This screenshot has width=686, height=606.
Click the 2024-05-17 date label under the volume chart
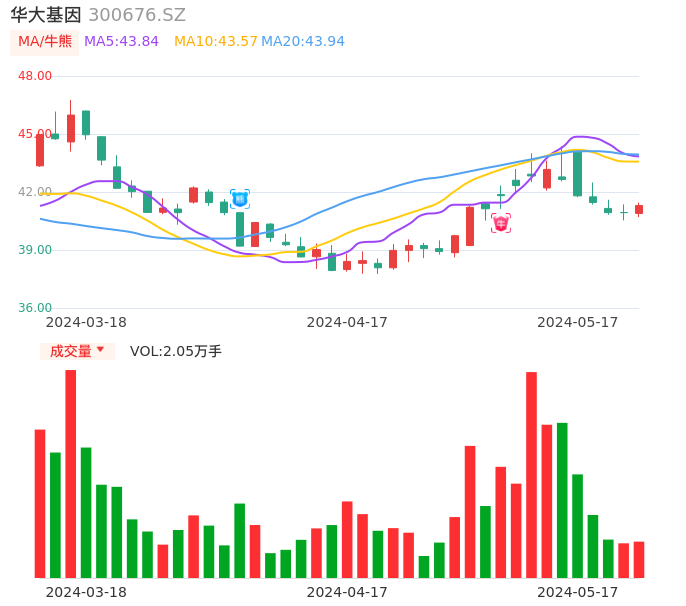click(x=578, y=592)
